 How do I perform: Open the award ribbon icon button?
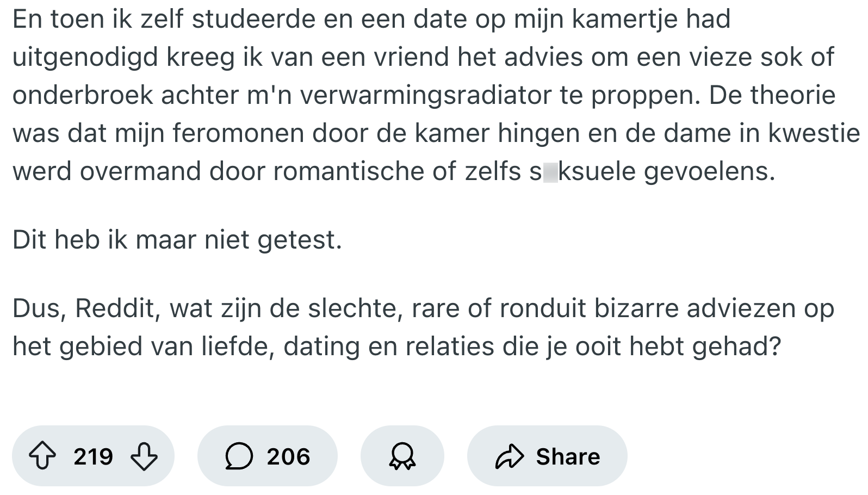(402, 456)
